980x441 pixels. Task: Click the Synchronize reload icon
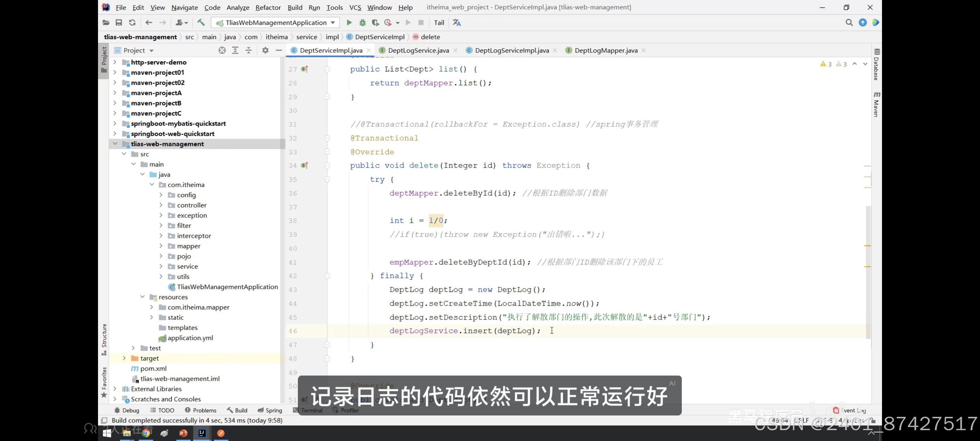tap(132, 22)
